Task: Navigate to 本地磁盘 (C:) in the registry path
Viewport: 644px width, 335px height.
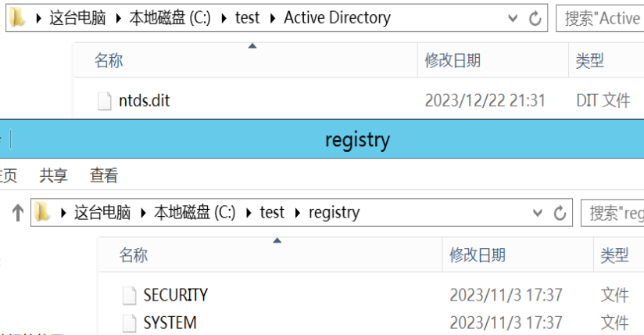Action: pyautogui.click(x=195, y=213)
